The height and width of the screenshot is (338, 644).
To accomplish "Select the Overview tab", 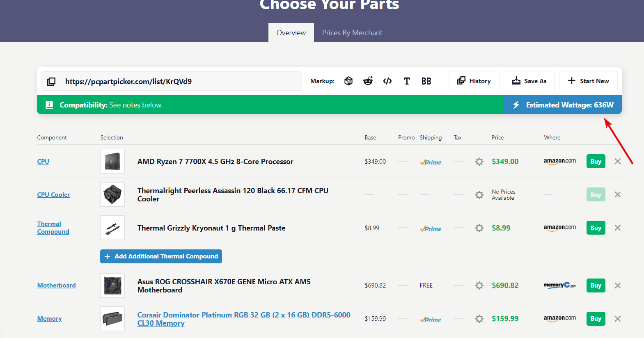I will point(291,33).
